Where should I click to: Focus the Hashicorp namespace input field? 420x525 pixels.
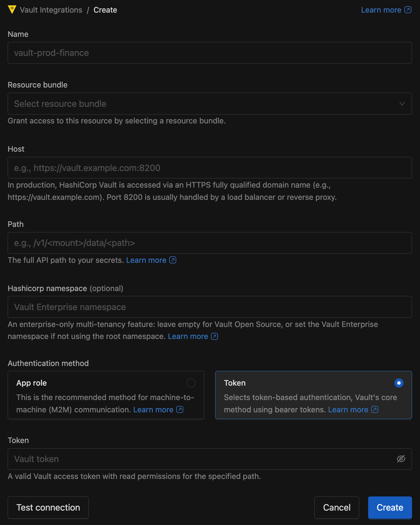(x=210, y=307)
